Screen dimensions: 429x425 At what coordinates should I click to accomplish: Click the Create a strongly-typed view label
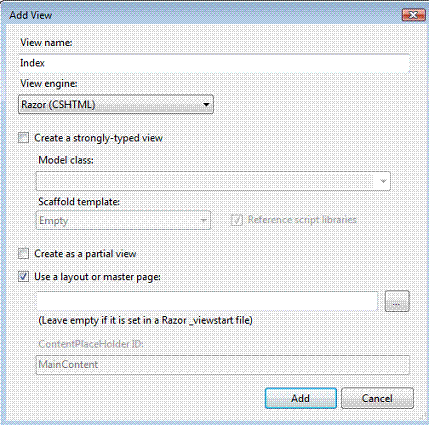[98, 138]
